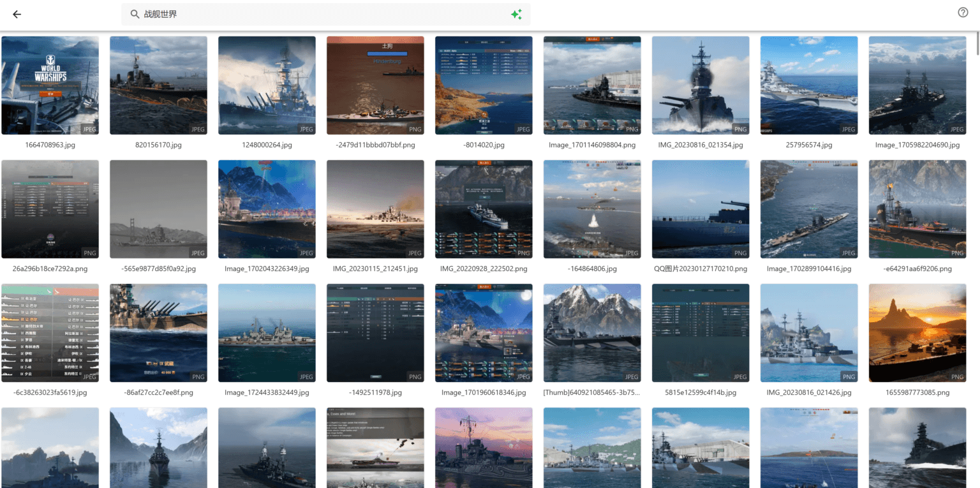980x488 pixels.
Task: Open thumbnail above Image_1702899104416.jpg
Action: pos(809,209)
